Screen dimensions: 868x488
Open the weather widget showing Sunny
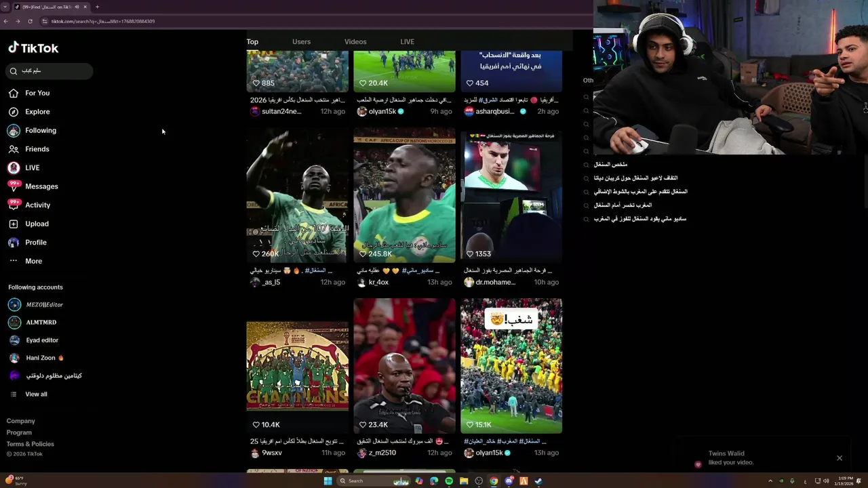coord(16,481)
